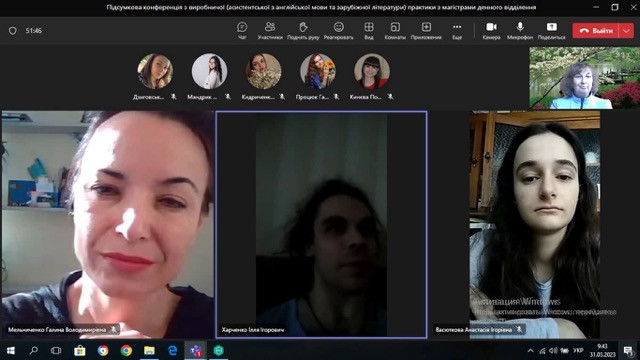Open Комнаты breakout rooms

(x=395, y=31)
